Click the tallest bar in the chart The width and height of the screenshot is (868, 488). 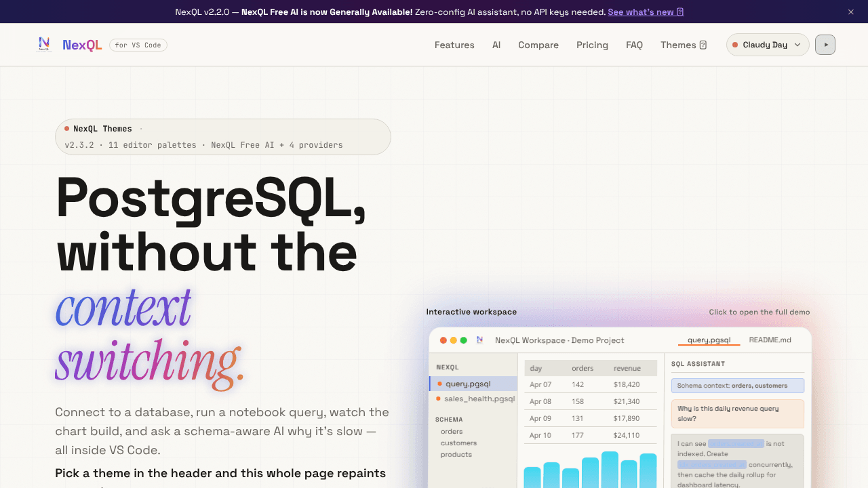610,470
